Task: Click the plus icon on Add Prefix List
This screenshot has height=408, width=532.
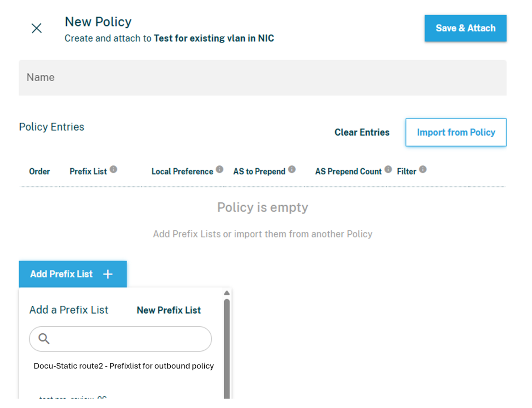Action: click(x=108, y=274)
